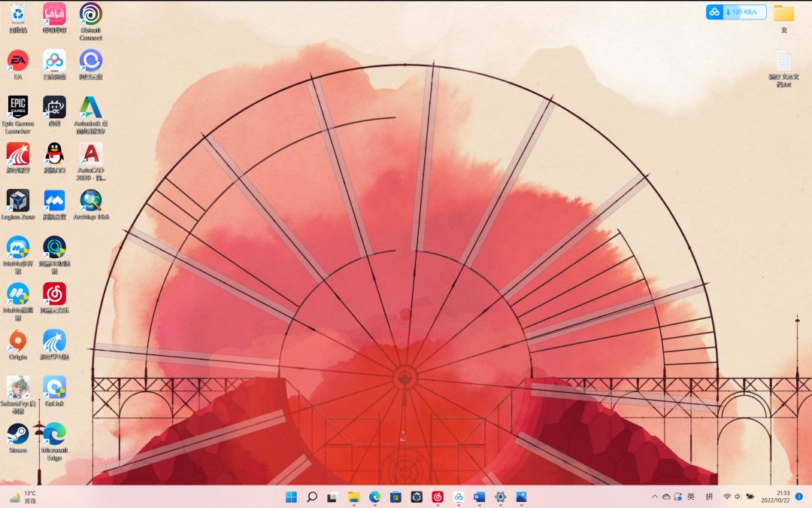Open the dark robot-face bilibili app shortcut
This screenshot has width=812, height=508.
pos(54,112)
